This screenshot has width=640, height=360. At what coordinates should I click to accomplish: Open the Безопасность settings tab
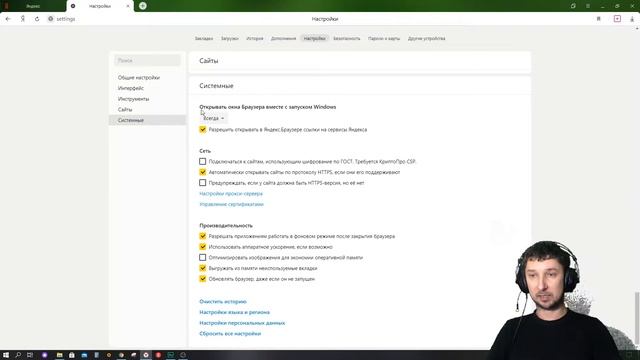(x=347, y=38)
